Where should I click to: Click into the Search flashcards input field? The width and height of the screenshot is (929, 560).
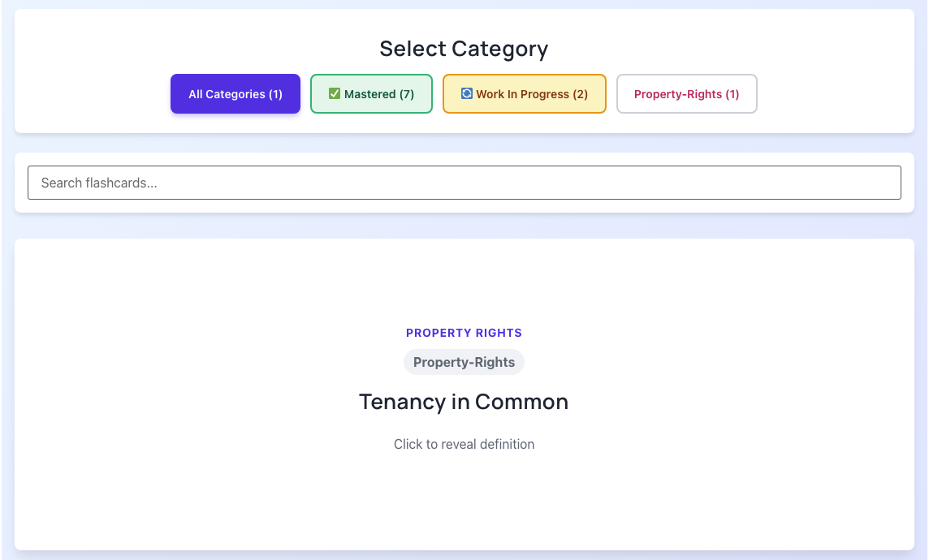[464, 182]
